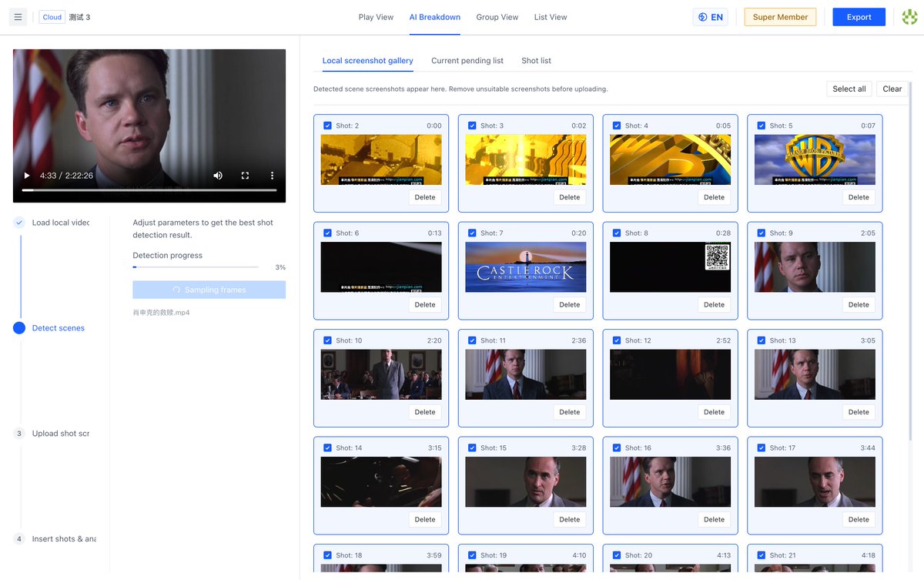The image size is (924, 580).
Task: Mute the video player volume
Action: click(x=218, y=176)
